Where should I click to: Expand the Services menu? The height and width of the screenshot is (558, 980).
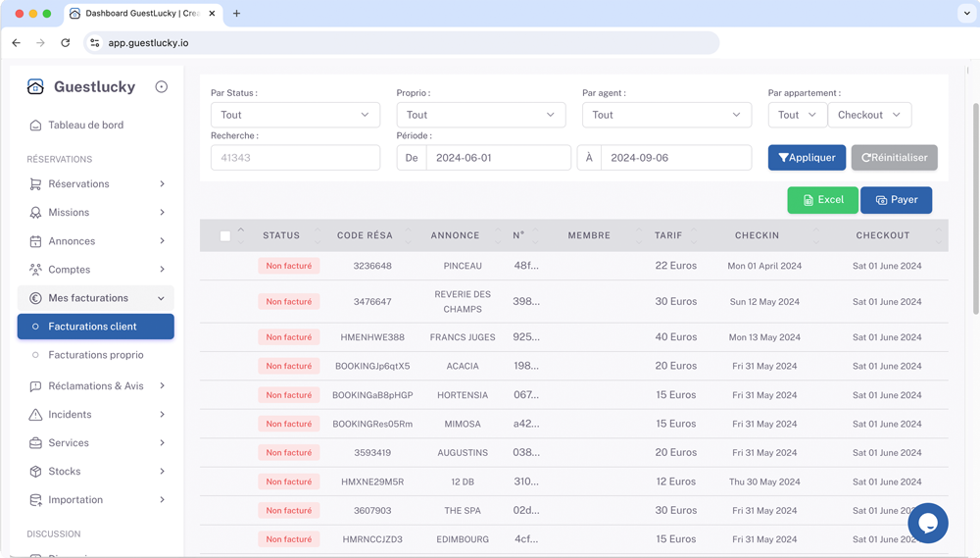pyautogui.click(x=162, y=443)
